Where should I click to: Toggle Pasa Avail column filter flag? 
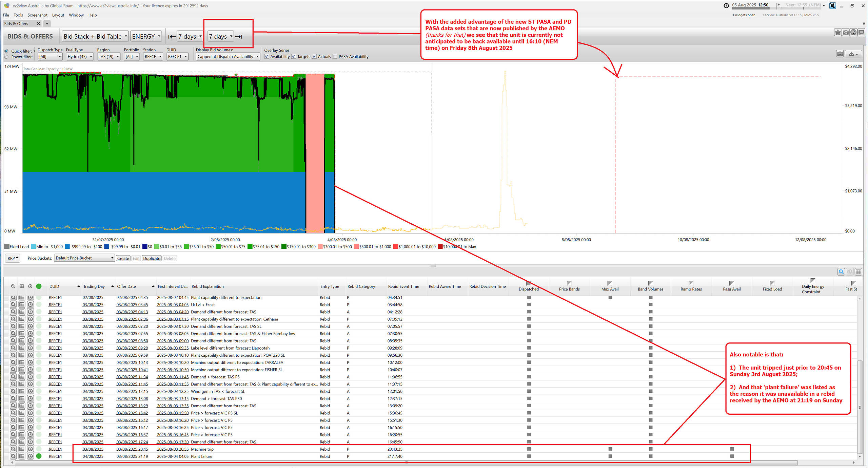tap(732, 283)
